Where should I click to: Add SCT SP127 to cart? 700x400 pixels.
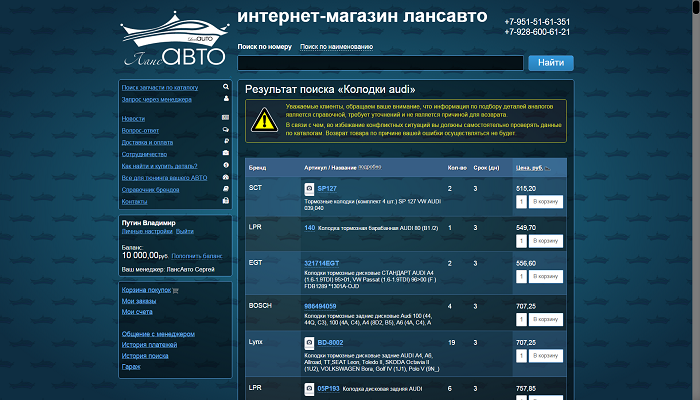point(546,202)
